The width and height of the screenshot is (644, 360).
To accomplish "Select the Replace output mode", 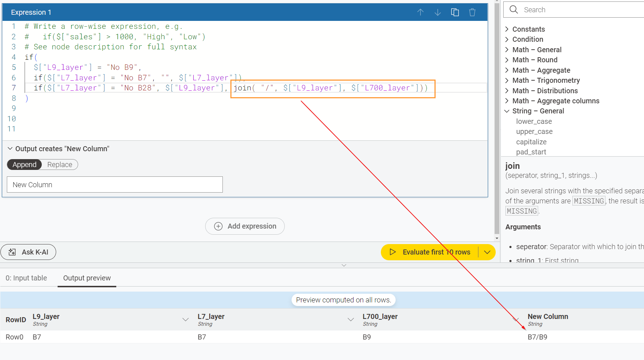I will point(60,165).
